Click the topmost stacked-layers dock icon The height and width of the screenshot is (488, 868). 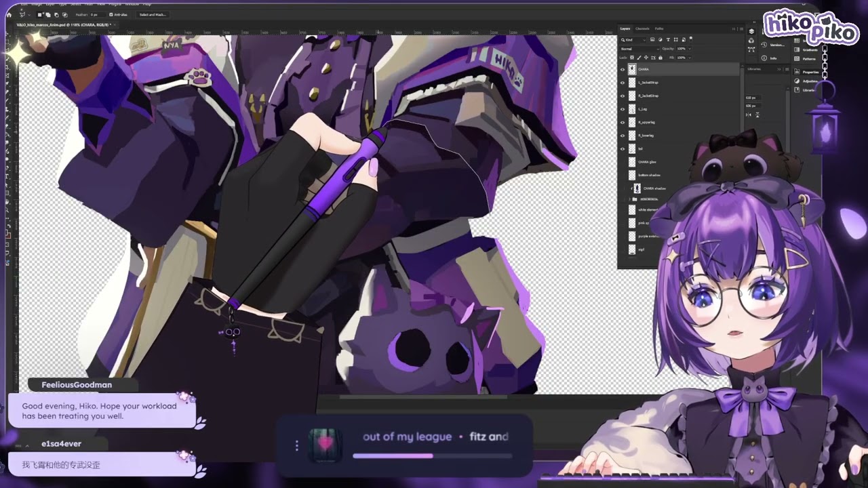[x=751, y=31]
